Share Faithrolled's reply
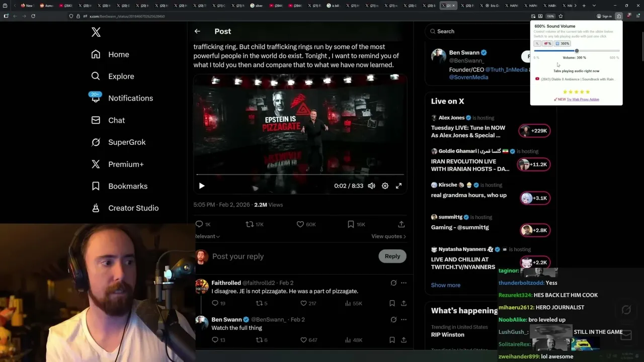The width and height of the screenshot is (644, 362). pyautogui.click(x=404, y=303)
